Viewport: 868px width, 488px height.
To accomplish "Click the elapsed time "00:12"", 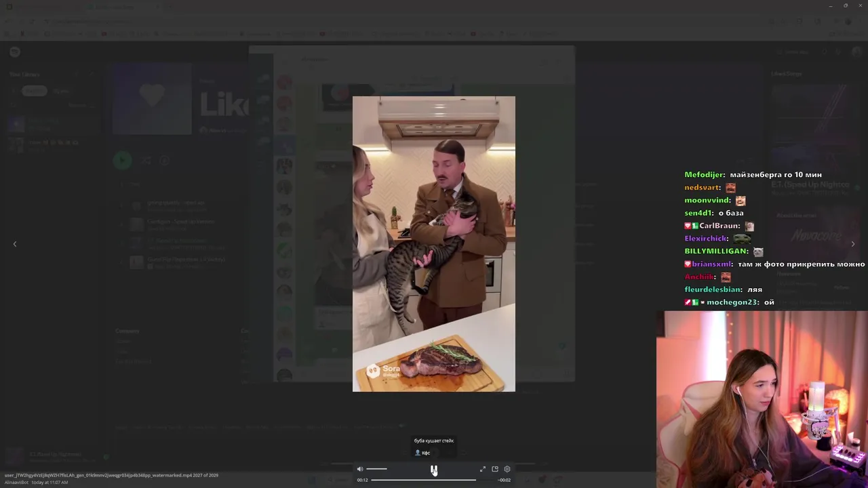I will point(363,480).
